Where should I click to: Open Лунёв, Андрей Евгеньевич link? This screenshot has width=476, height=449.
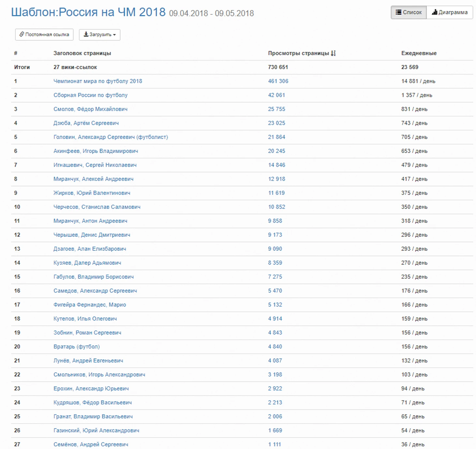(x=88, y=361)
